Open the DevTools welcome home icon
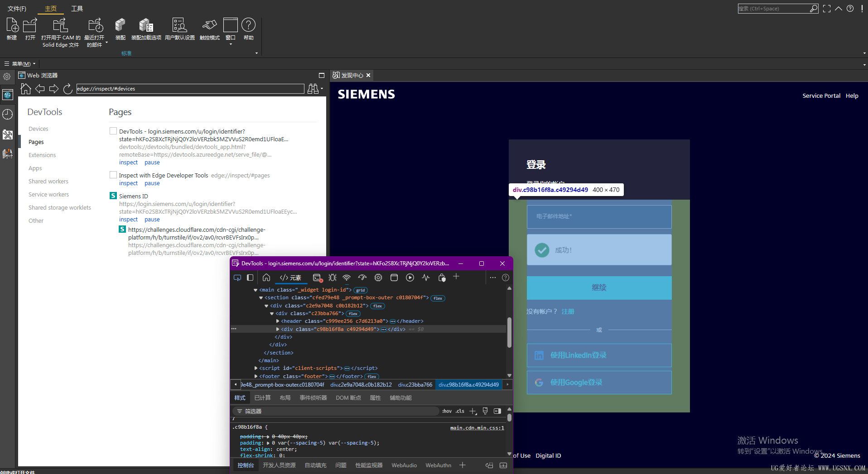The image size is (868, 474). [266, 278]
